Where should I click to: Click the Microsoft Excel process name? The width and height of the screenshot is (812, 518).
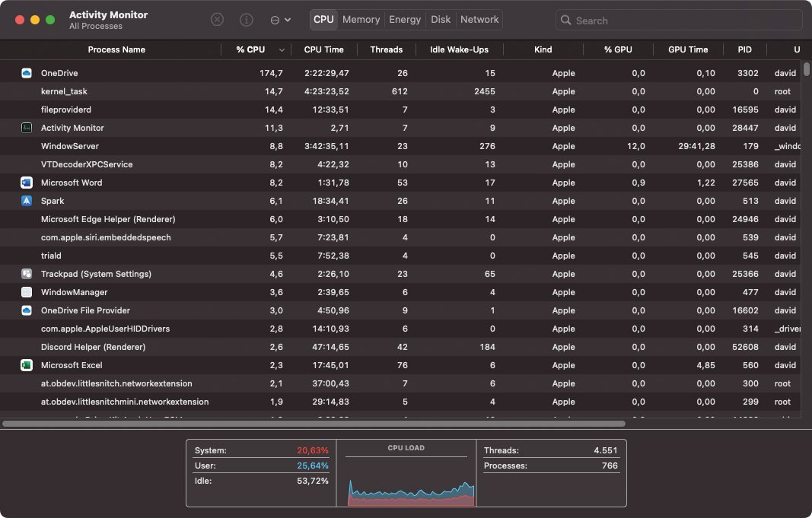point(72,365)
